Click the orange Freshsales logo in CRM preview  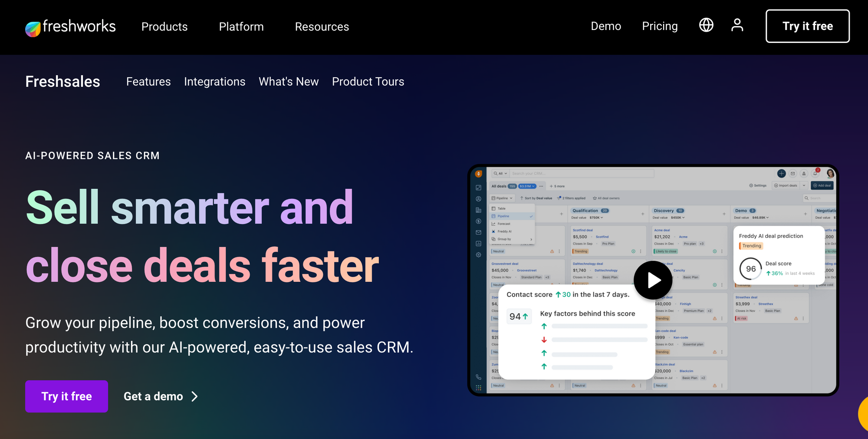click(478, 174)
